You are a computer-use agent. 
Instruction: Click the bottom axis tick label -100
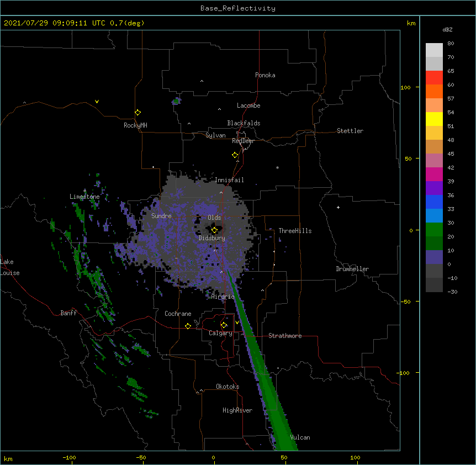(69, 457)
